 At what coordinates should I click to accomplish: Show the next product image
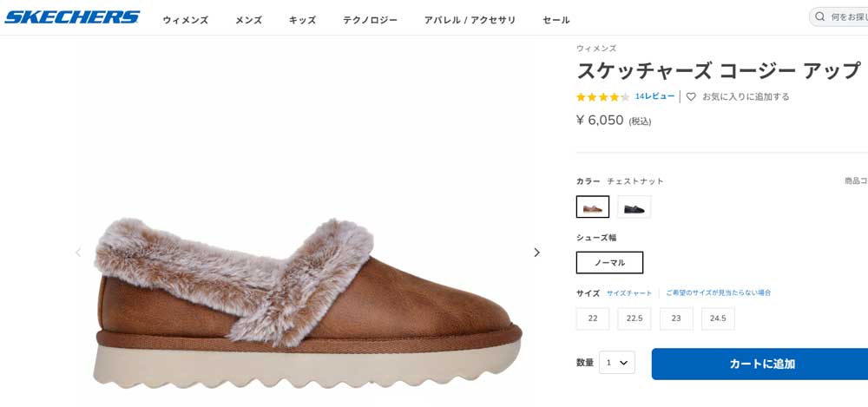536,253
